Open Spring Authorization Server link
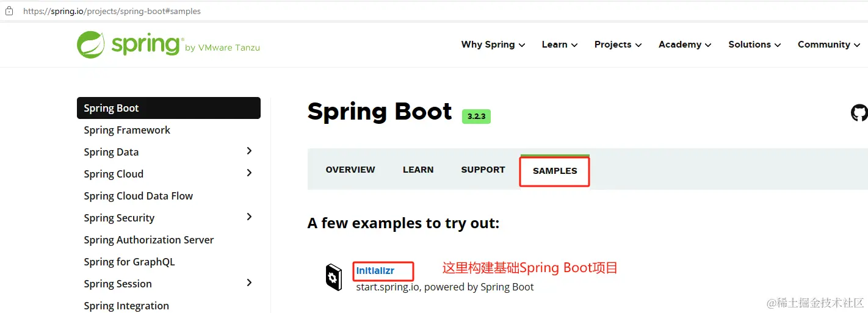Image resolution: width=868 pixels, height=313 pixels. [x=149, y=240]
